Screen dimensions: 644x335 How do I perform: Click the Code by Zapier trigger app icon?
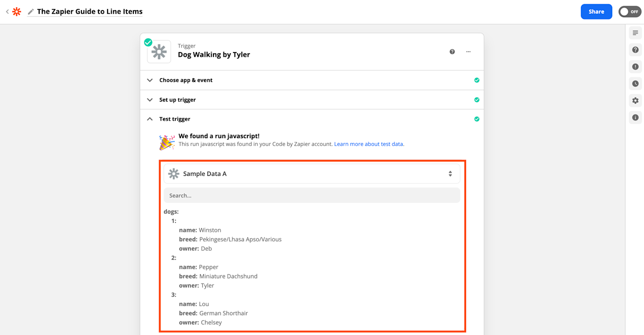(159, 52)
